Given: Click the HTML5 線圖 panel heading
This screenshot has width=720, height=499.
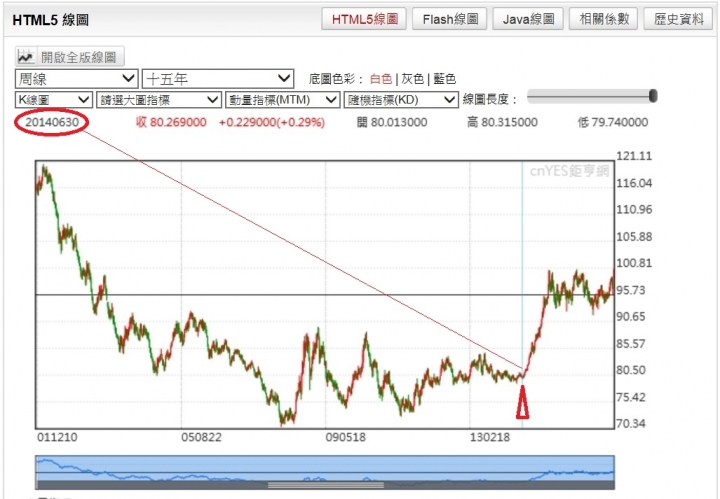Looking at the screenshot, I should click(x=51, y=20).
